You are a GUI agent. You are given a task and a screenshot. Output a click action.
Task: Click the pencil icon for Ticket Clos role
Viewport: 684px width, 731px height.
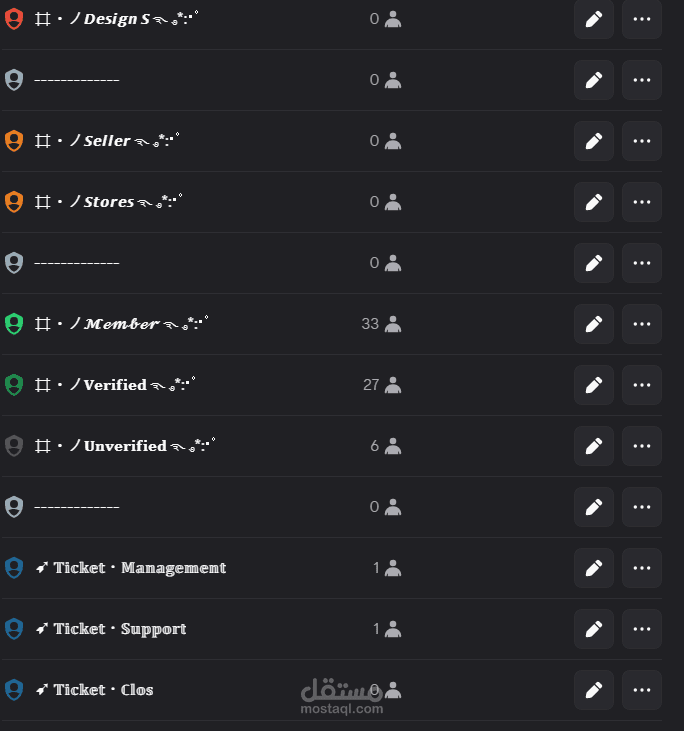point(594,690)
